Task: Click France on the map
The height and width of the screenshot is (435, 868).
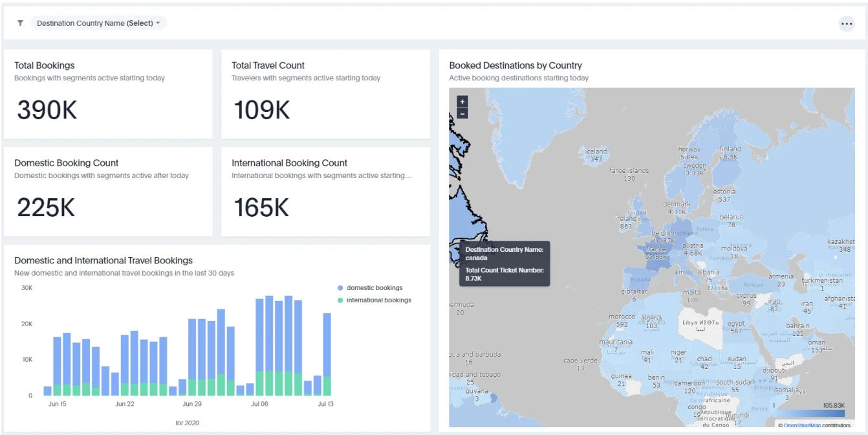Action: 655,253
